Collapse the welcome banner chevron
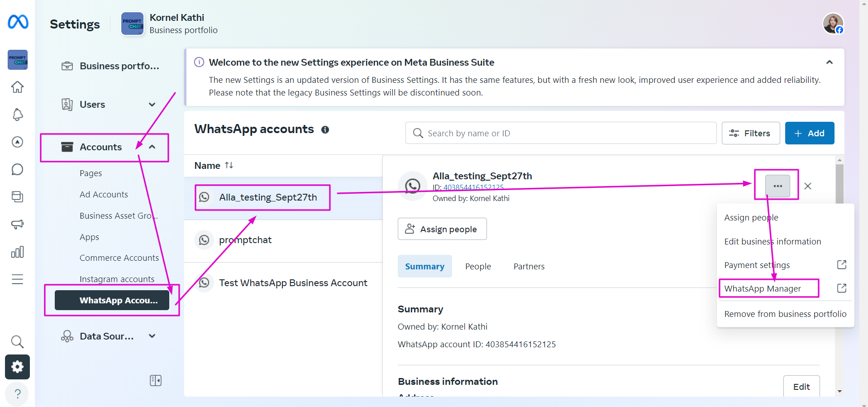 tap(829, 62)
